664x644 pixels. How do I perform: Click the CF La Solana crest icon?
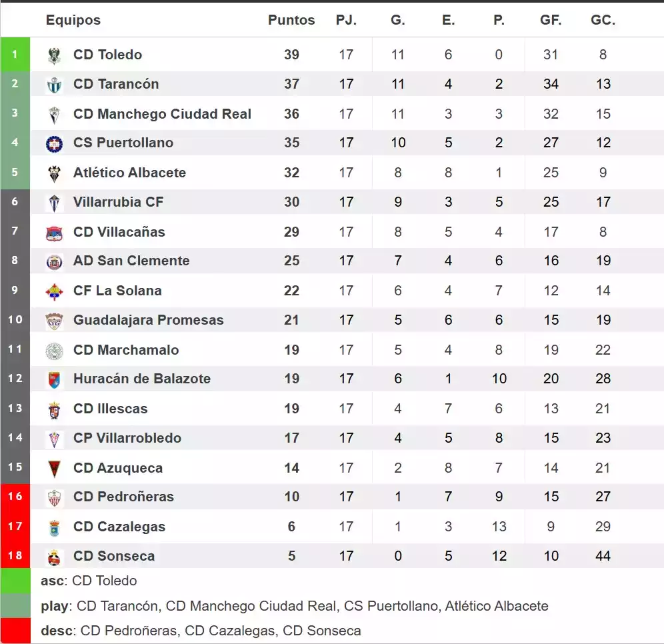[x=54, y=291]
